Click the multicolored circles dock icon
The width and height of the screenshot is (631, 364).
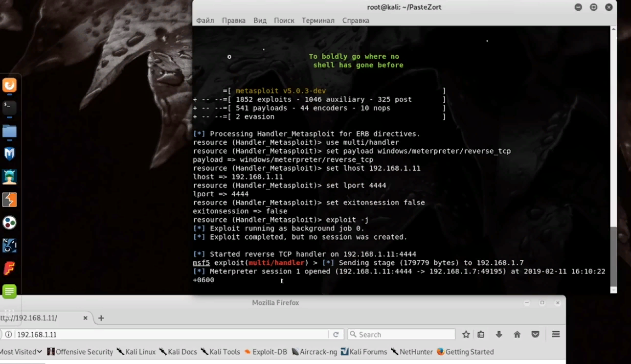pyautogui.click(x=9, y=223)
